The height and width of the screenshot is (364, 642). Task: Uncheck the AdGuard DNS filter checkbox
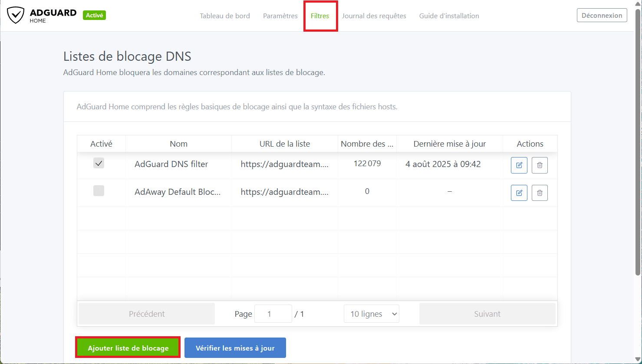click(x=99, y=163)
